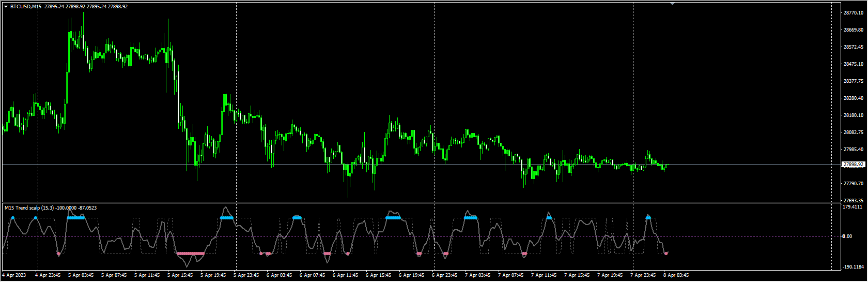The height and width of the screenshot is (282, 868).
Task: Click the 27693.35 price scale label
Action: click(853, 200)
